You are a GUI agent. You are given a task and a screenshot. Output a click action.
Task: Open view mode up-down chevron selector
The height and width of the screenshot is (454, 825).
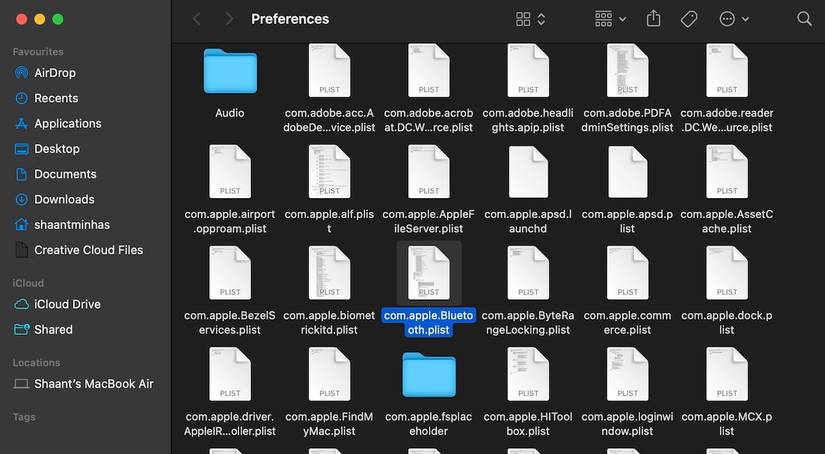click(541, 19)
